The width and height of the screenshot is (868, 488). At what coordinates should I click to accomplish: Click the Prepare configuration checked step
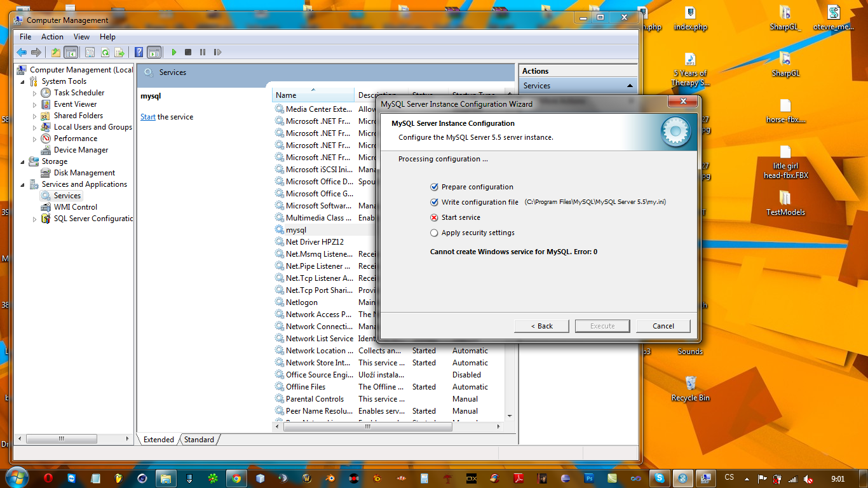click(x=434, y=187)
